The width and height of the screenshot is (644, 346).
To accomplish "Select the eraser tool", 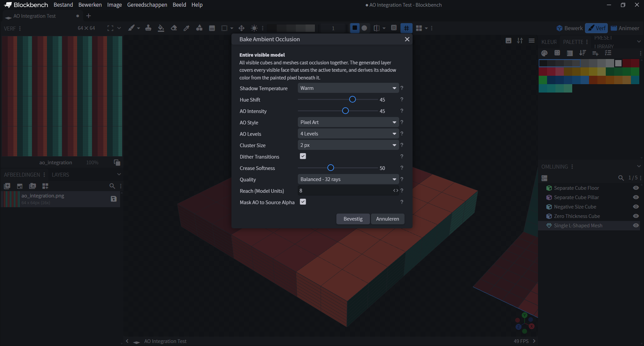I will (174, 28).
